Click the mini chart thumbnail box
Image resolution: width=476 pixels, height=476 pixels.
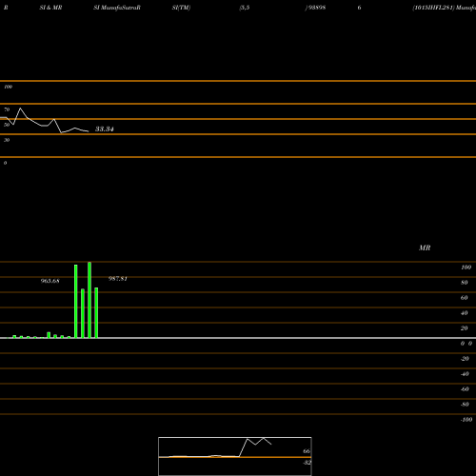pyautogui.click(x=235, y=456)
